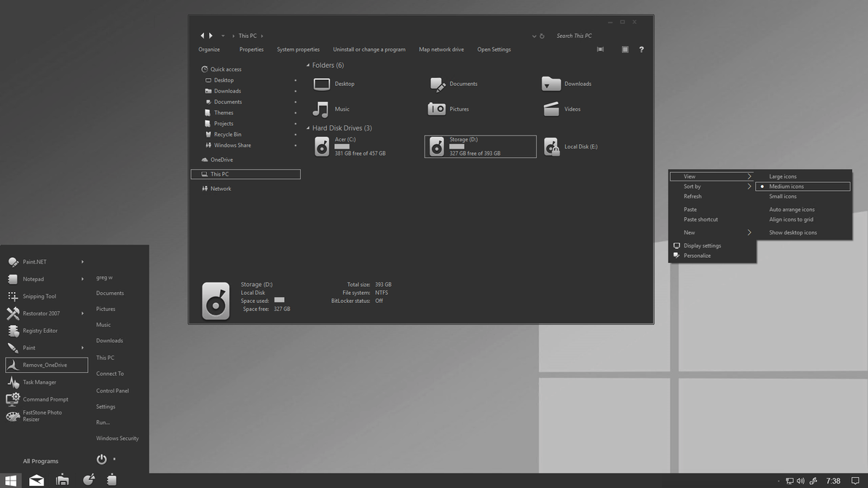Screen dimensions: 868x488
Task: Click the Map network drive button
Action: [x=441, y=50]
